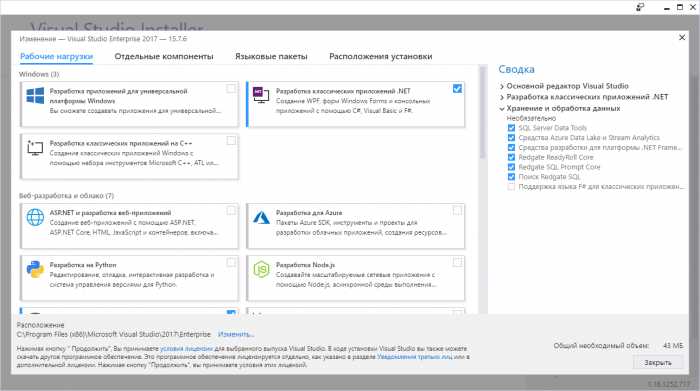700x391 pixels.
Task: Select the Azure development card title
Action: click(x=309, y=213)
